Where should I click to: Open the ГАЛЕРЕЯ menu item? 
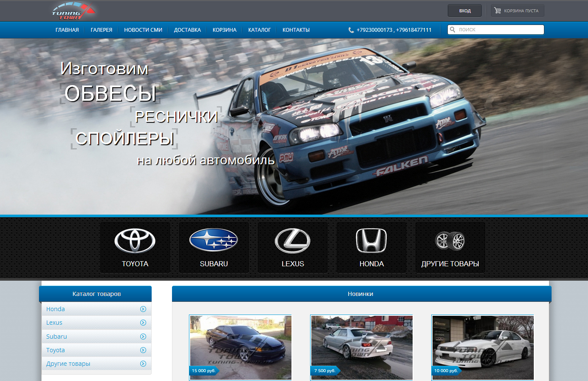pos(101,30)
